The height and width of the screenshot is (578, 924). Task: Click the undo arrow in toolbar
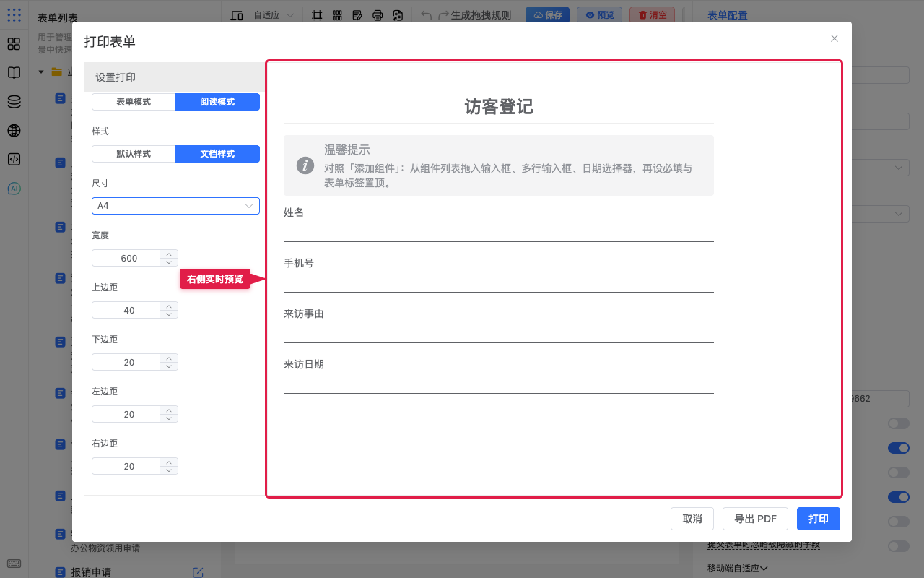[426, 15]
